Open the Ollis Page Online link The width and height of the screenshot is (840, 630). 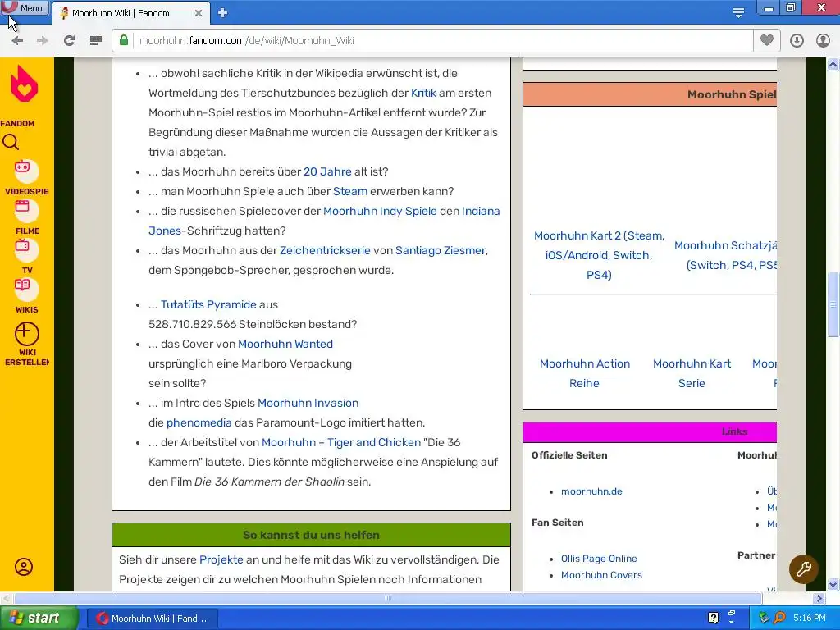click(x=599, y=558)
